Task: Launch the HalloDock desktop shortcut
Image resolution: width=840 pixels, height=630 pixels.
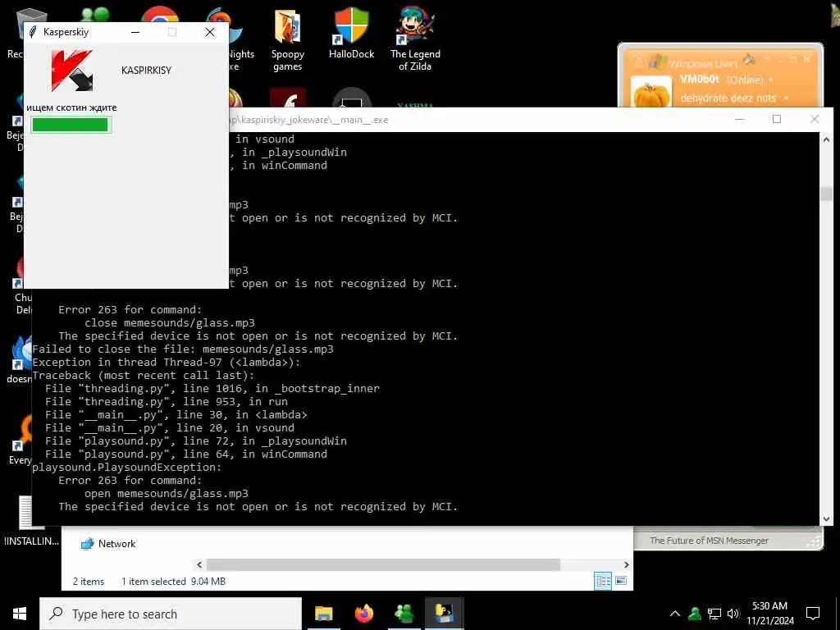Action: pos(351,33)
